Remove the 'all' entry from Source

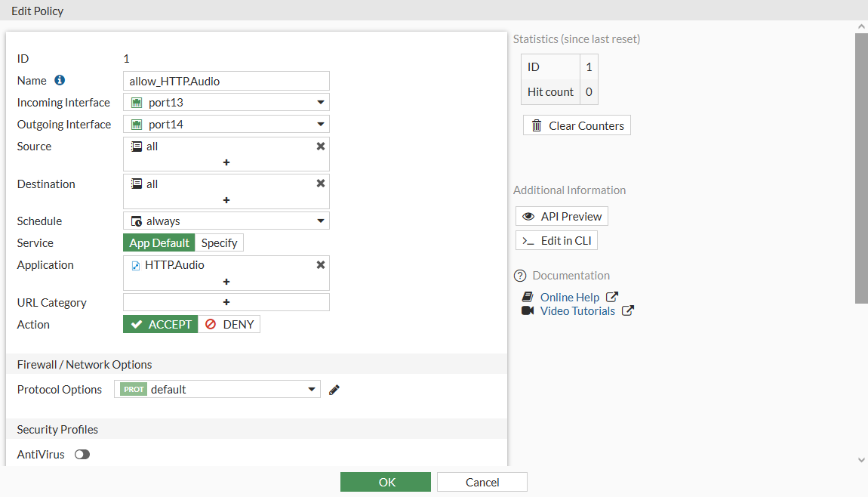tap(321, 147)
